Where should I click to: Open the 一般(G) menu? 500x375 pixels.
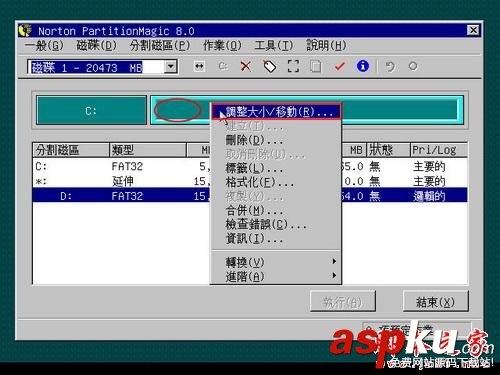click(x=44, y=45)
